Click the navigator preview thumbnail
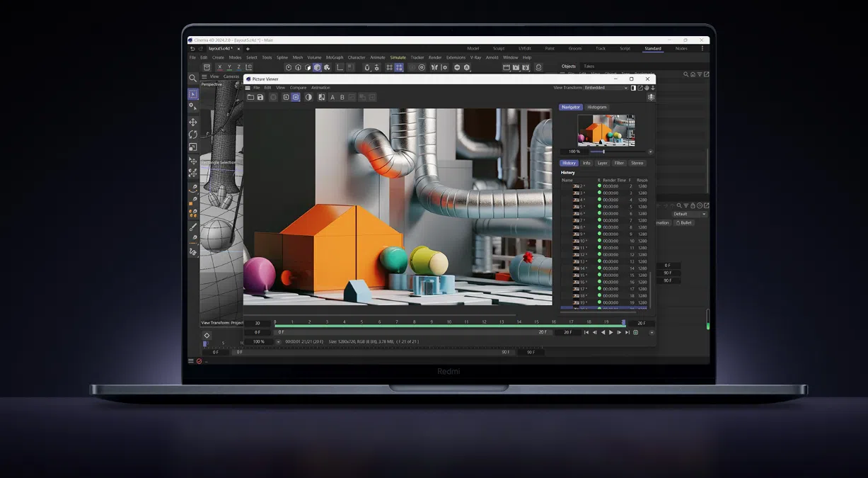 [x=606, y=130]
